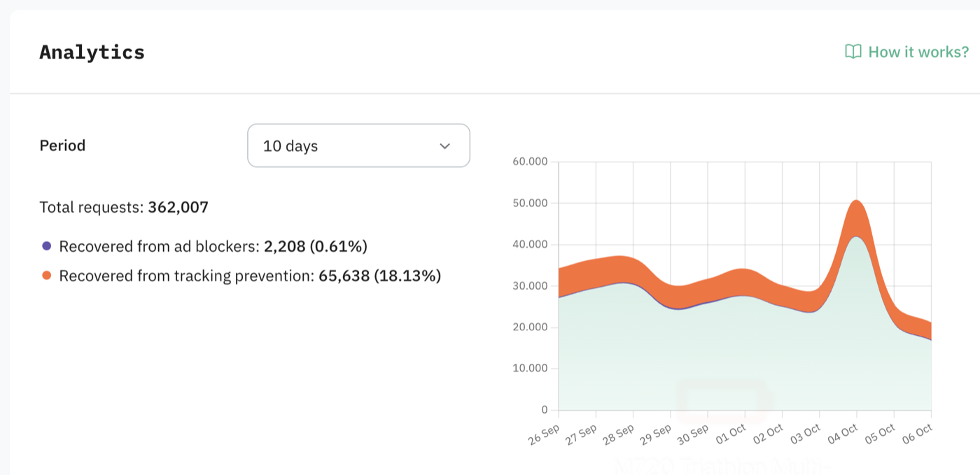The width and height of the screenshot is (980, 475).
Task: Click the 05 Oct x-axis label
Action: click(x=880, y=434)
